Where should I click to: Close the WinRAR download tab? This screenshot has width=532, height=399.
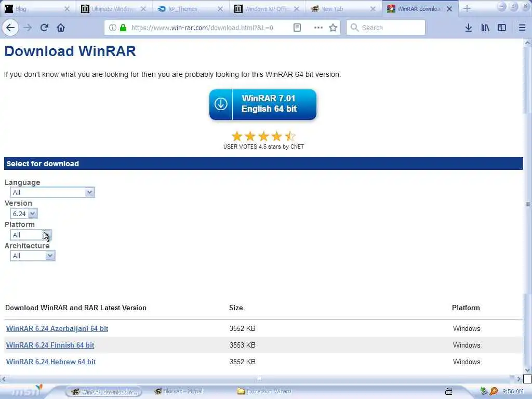tap(449, 9)
